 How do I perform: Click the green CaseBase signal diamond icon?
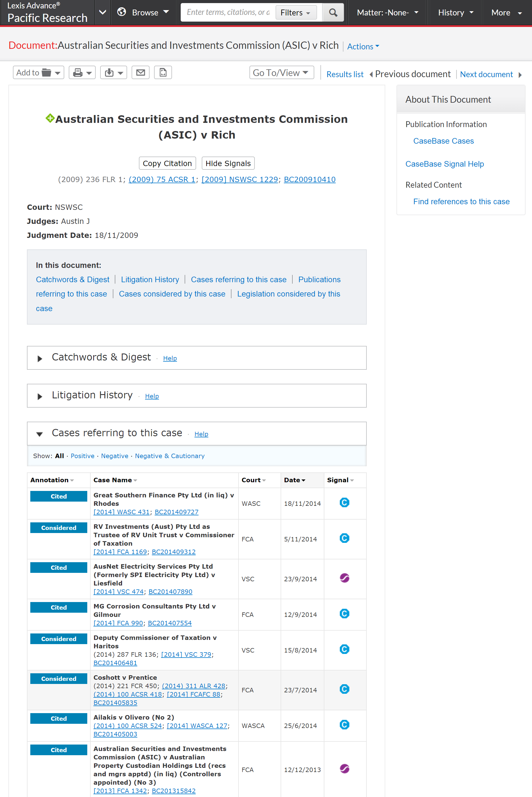pos(50,118)
